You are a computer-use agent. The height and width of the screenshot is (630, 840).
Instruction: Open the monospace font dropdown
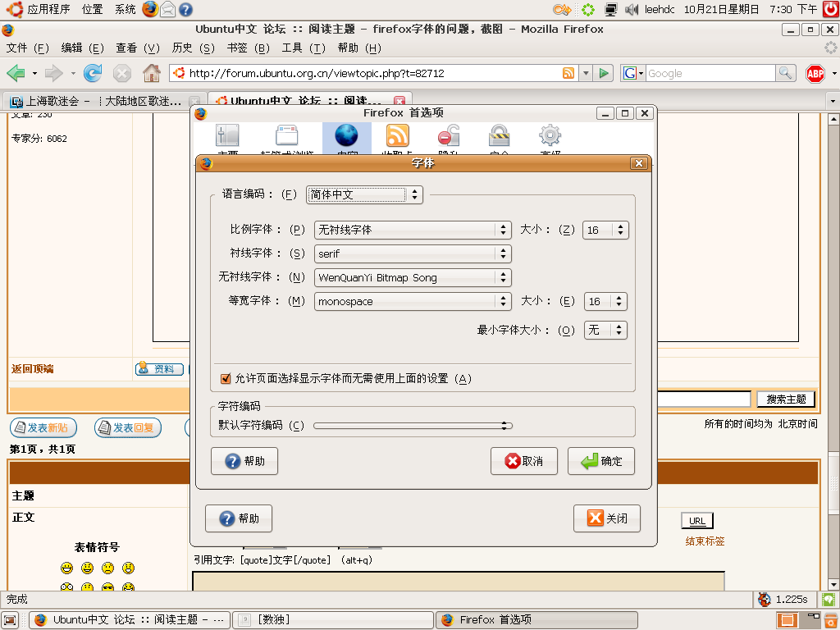pyautogui.click(x=413, y=302)
